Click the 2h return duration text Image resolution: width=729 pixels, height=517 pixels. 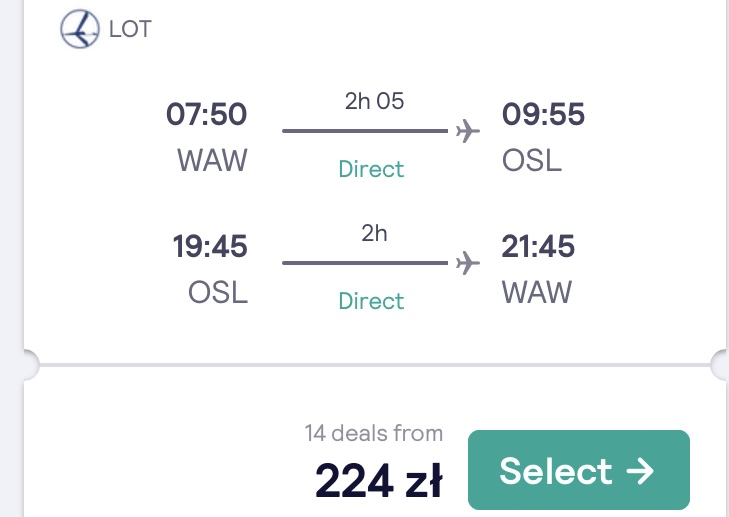click(x=374, y=233)
